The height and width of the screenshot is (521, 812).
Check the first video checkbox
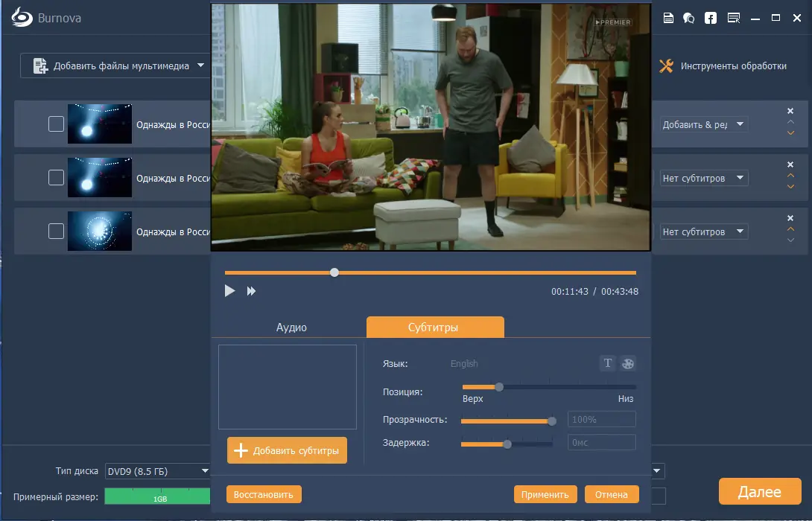pos(56,124)
